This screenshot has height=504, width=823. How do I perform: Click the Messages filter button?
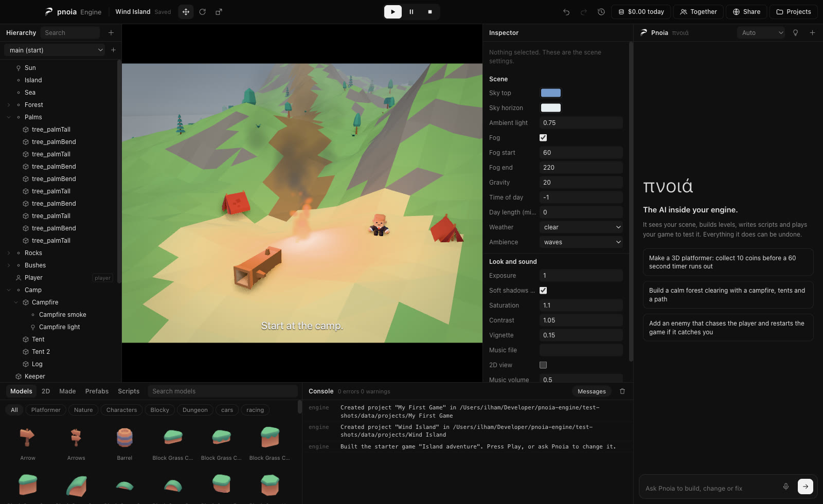[x=592, y=391]
